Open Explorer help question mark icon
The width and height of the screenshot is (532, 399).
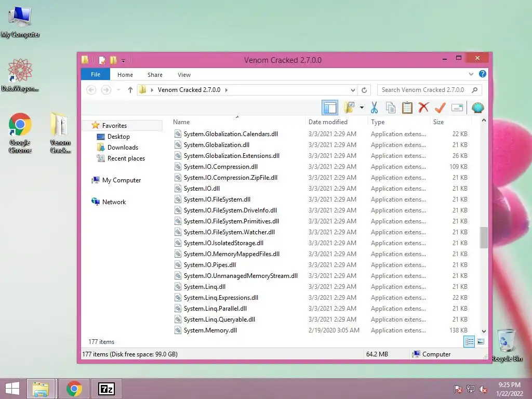[482, 74]
